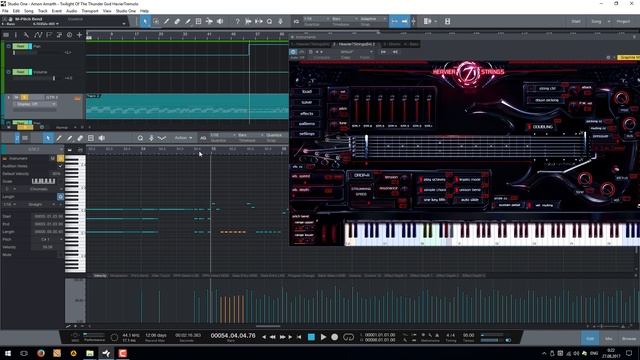The width and height of the screenshot is (640, 360).
Task: Select the Mute tool in the piano roll editor
Action: 91,138
